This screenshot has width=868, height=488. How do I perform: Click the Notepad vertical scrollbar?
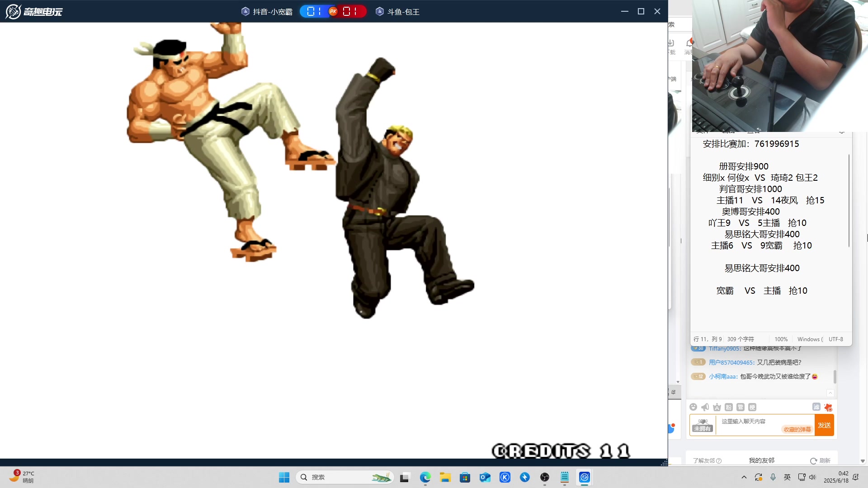849,201
